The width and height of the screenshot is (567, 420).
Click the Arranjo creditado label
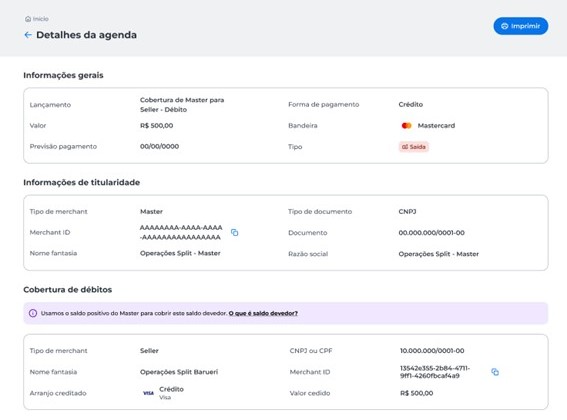click(58, 393)
